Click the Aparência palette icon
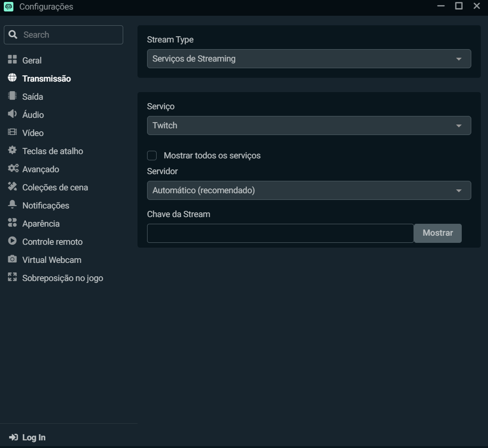488x448 pixels. click(12, 223)
